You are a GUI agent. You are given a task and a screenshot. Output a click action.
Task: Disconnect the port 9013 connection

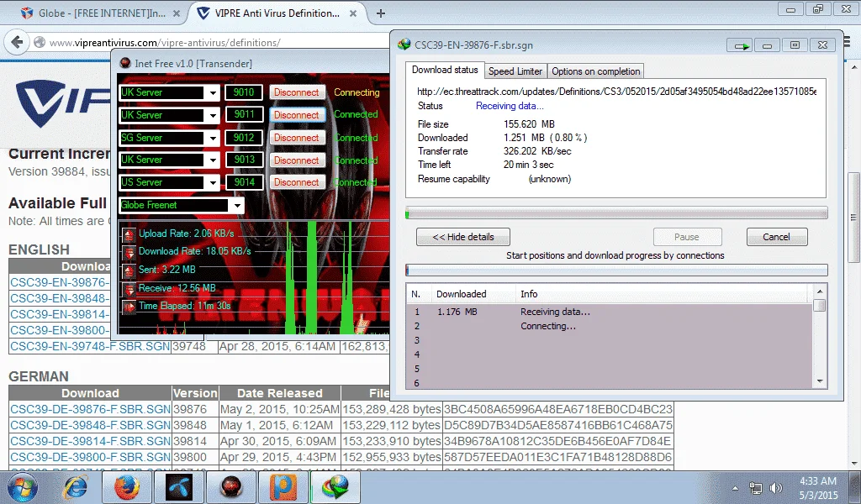point(297,160)
